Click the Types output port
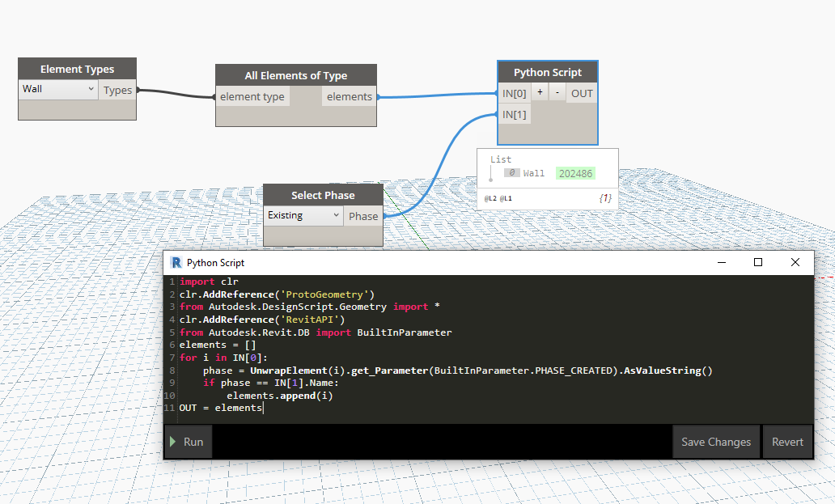Viewport: 835px width, 504px height. point(117,91)
